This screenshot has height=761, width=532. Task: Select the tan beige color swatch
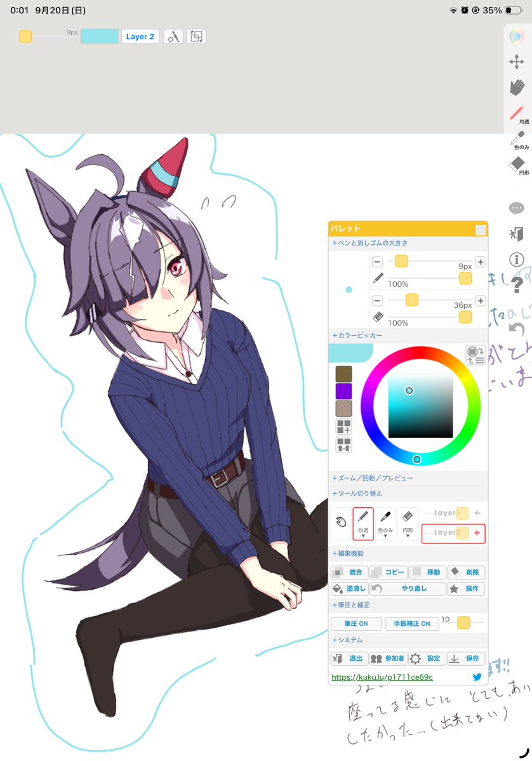(343, 409)
